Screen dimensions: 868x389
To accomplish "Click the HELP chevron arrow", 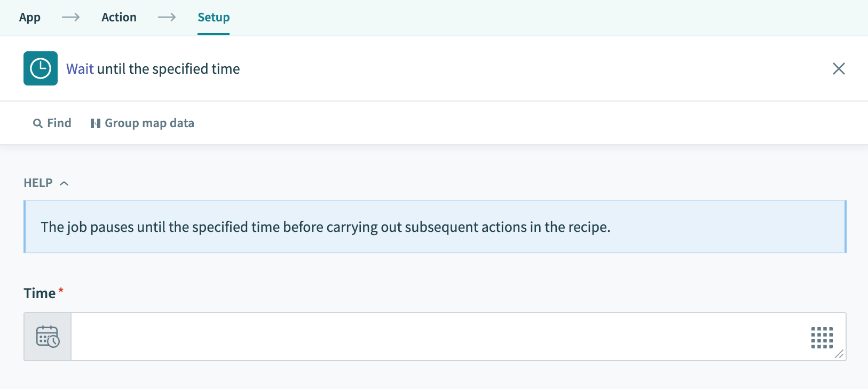I will [x=64, y=183].
